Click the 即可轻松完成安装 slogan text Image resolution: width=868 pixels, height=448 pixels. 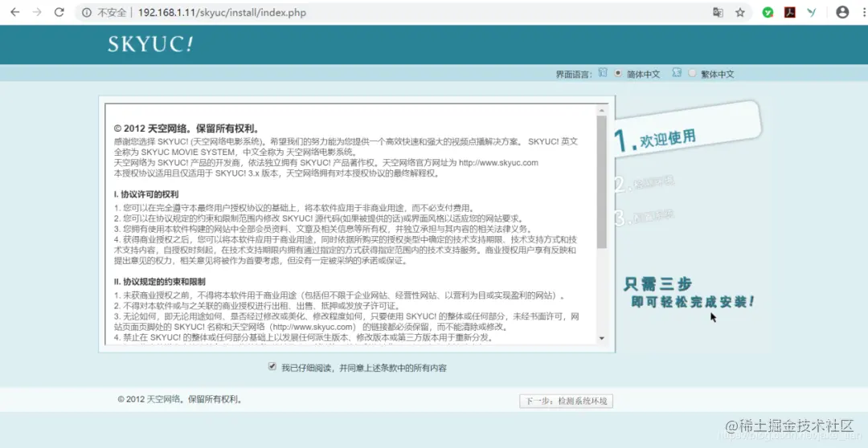pyautogui.click(x=693, y=302)
